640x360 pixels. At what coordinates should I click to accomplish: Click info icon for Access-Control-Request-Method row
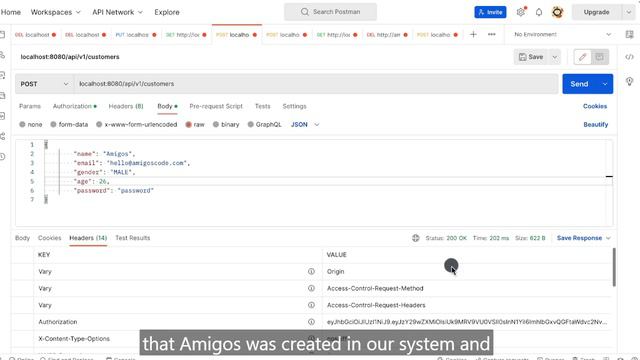pyautogui.click(x=311, y=288)
